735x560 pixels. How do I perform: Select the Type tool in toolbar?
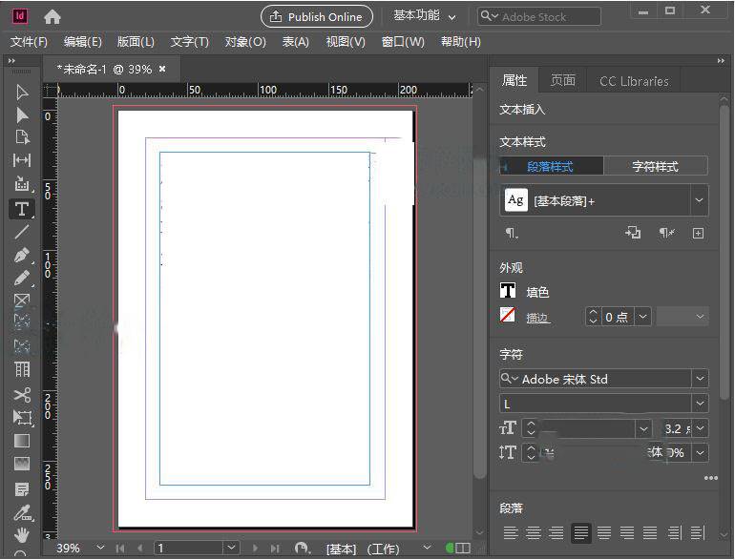click(22, 209)
